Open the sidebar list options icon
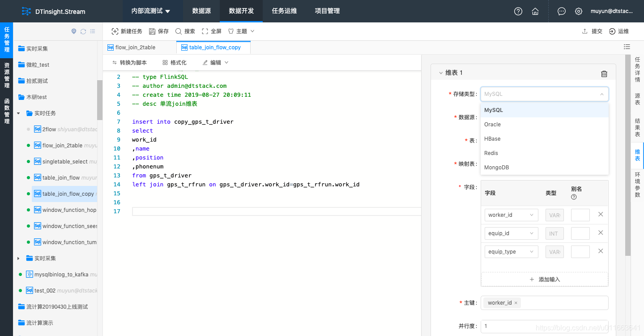 coord(93,31)
